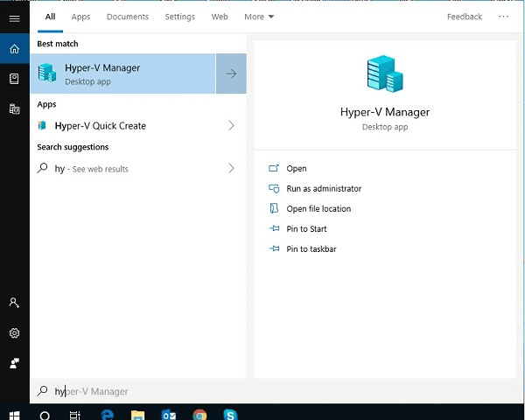Click Hyper-V Manager title in preview pane

coord(385,112)
